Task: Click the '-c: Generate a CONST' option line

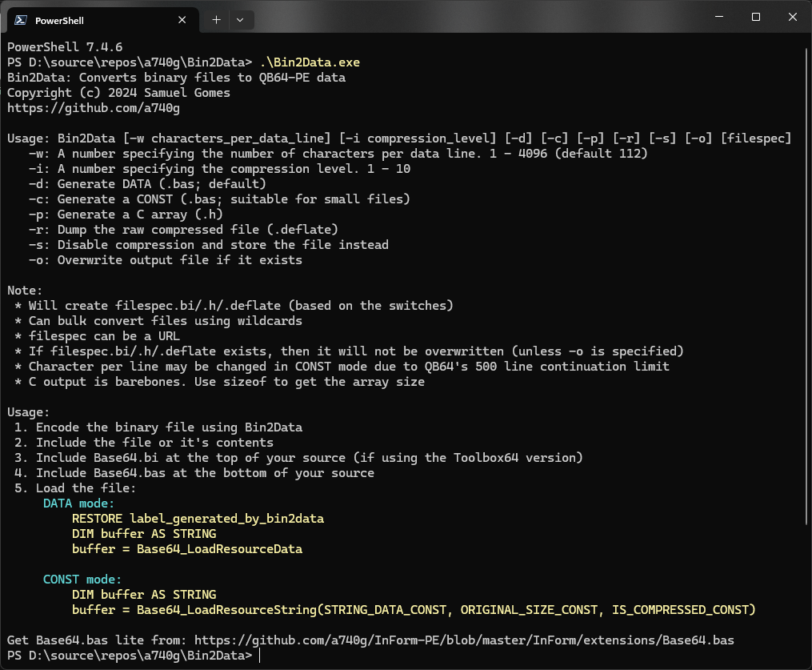Action: (219, 199)
